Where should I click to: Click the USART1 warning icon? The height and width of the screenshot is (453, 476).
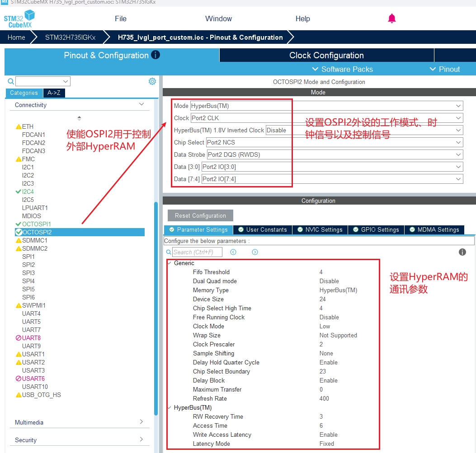(x=19, y=354)
